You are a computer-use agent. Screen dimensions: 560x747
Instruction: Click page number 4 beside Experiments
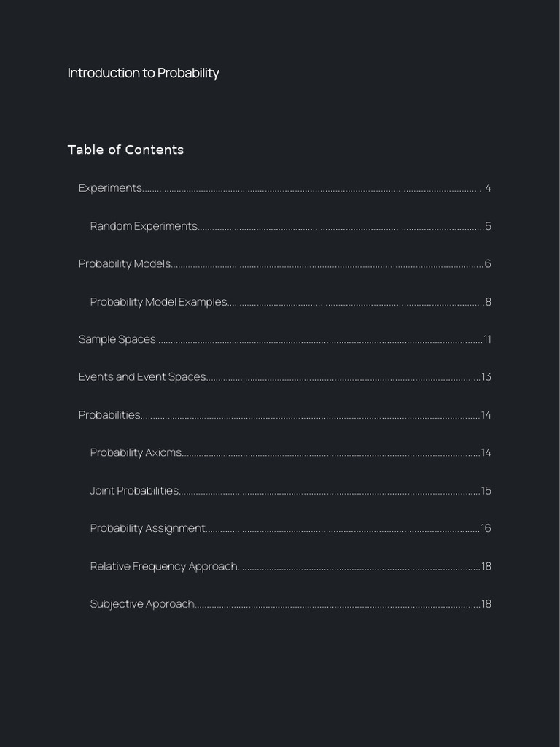[x=488, y=188]
